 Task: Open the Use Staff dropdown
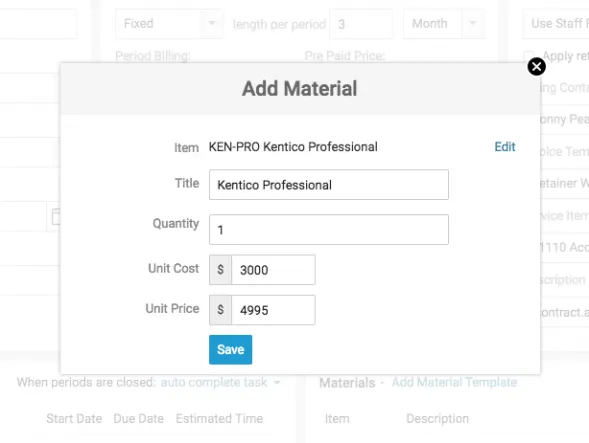pos(556,24)
